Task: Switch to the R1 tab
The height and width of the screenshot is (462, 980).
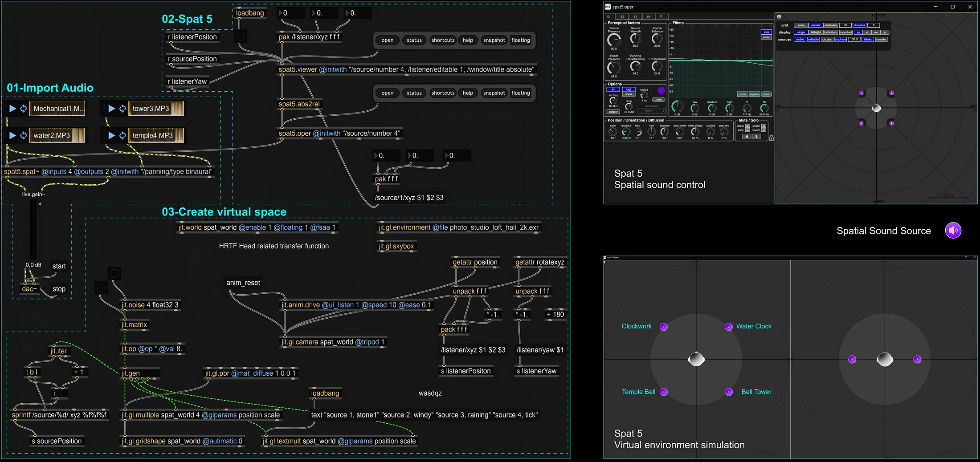Action: coord(662,16)
